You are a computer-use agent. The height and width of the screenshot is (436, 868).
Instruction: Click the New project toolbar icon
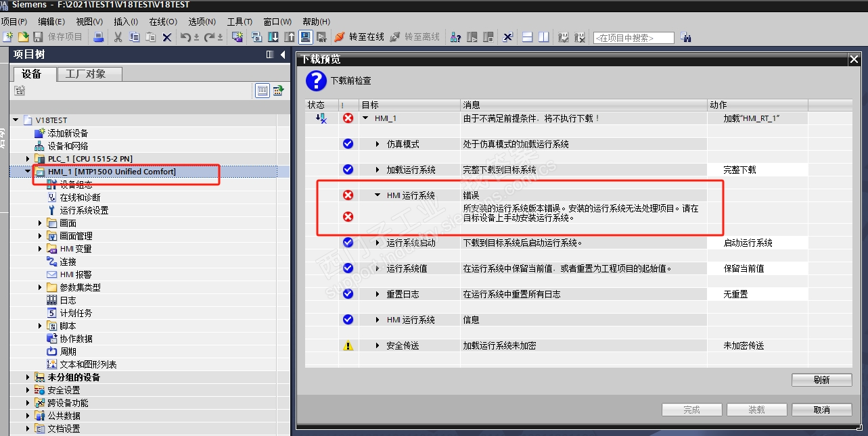(9, 37)
